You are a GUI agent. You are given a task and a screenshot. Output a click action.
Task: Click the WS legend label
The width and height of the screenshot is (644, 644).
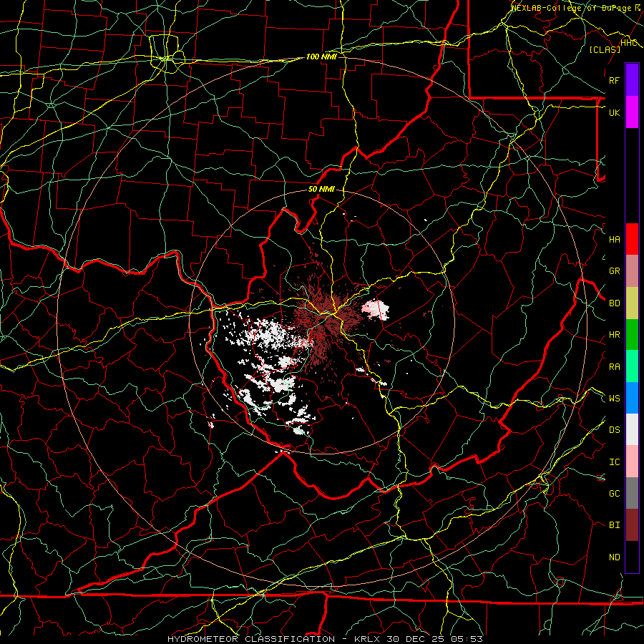(615, 399)
